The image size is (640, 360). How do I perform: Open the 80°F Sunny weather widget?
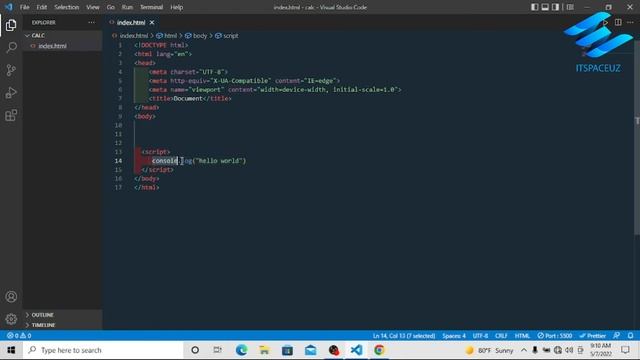tap(489, 350)
